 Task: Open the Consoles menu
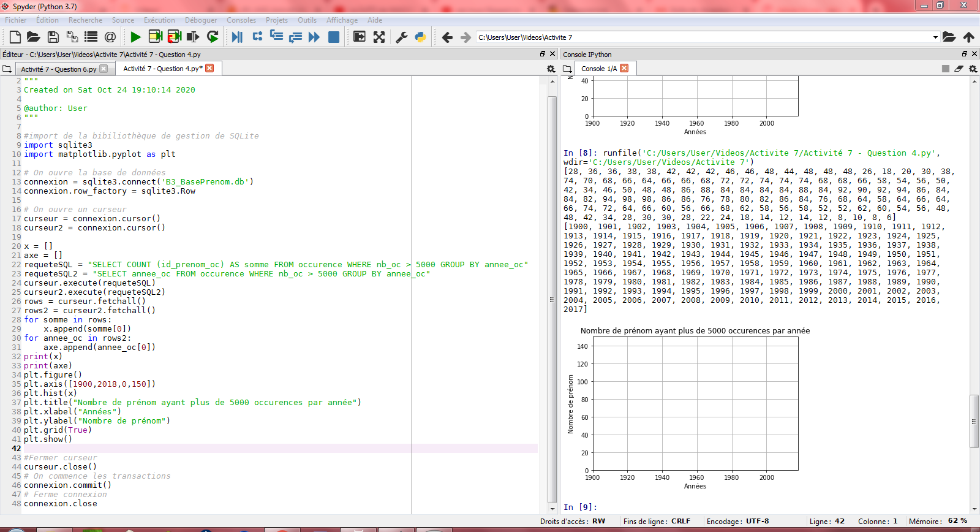(241, 20)
